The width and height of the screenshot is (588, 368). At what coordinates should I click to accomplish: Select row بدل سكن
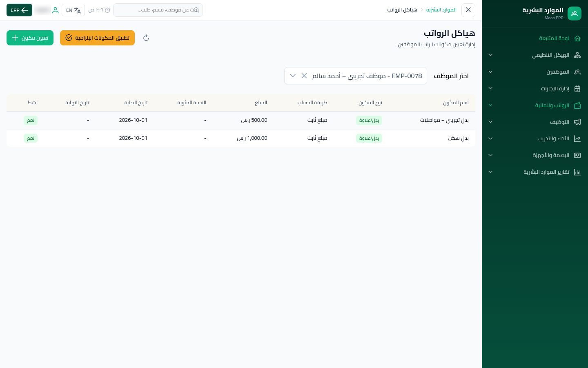pyautogui.click(x=241, y=138)
